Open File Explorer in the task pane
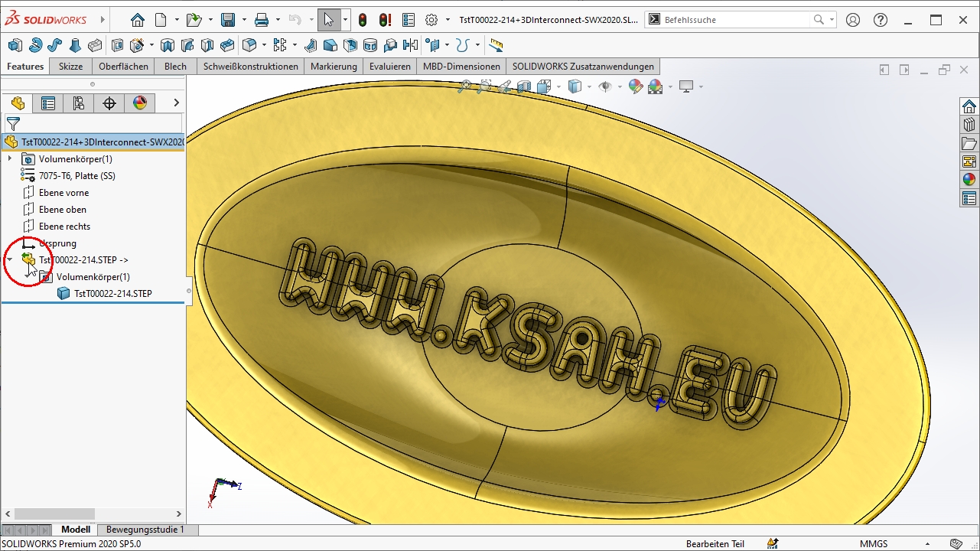This screenshot has width=980, height=551. (969, 143)
